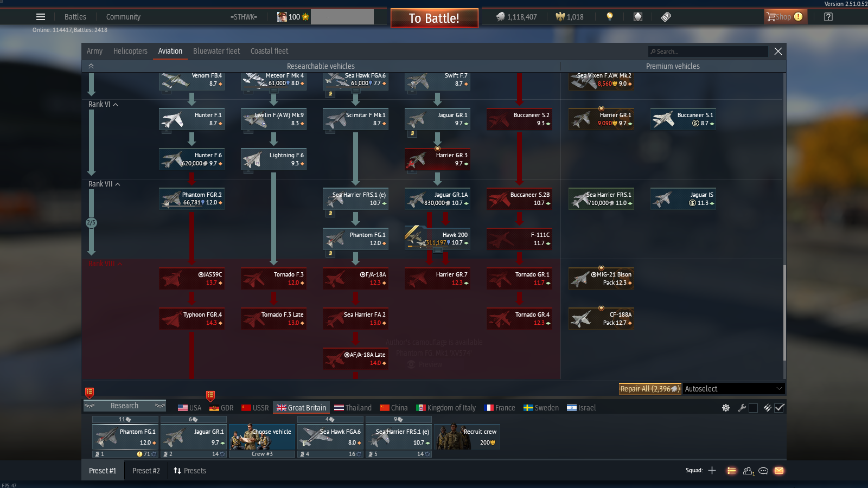The image size is (868, 488).
Task: Disable the automatic ammo refill checkbox
Action: click(x=780, y=408)
